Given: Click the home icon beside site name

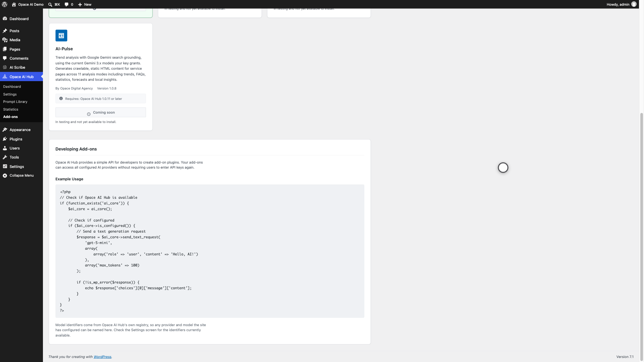Looking at the screenshot, I should (x=14, y=4).
